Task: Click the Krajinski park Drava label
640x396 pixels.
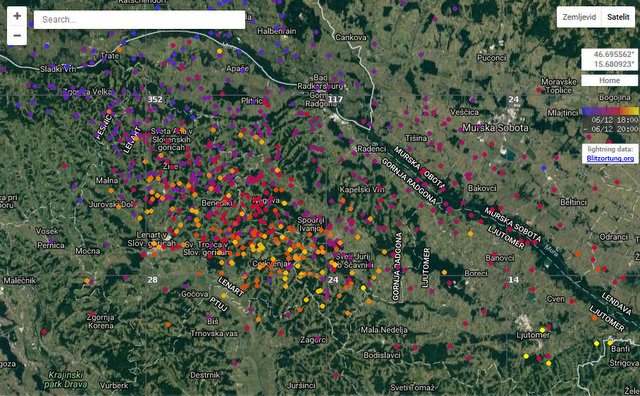Action: [66, 379]
